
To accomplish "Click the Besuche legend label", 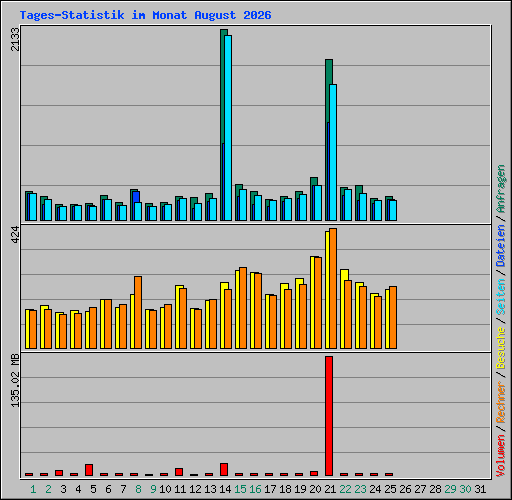I will pyautogui.click(x=501, y=348).
